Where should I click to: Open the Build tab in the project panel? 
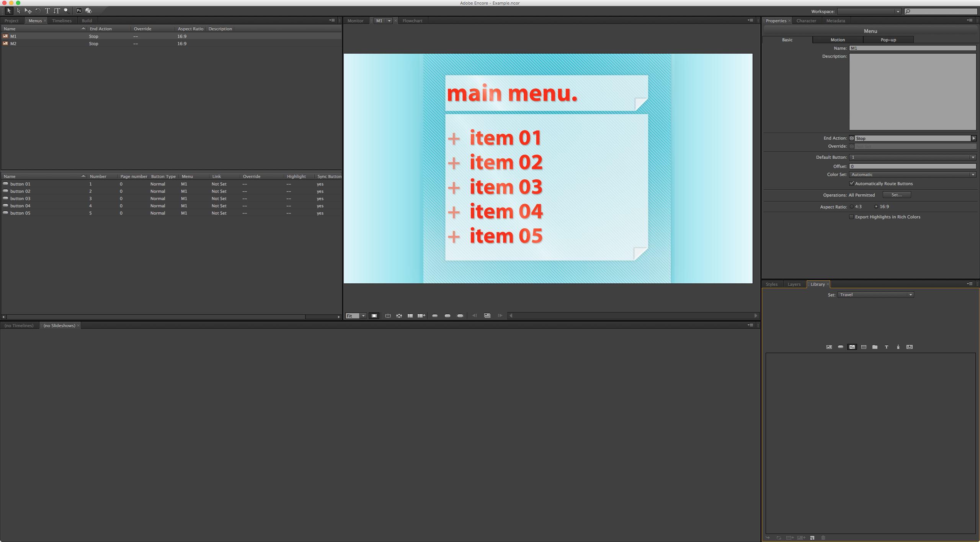[x=87, y=20]
